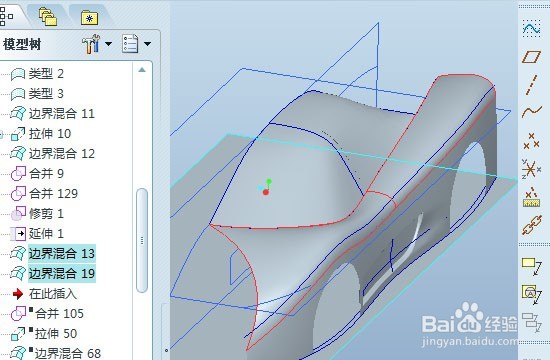Screen dimensions: 550x360
Task: Expand the show list dropdown arrow
Action: [x=148, y=44]
